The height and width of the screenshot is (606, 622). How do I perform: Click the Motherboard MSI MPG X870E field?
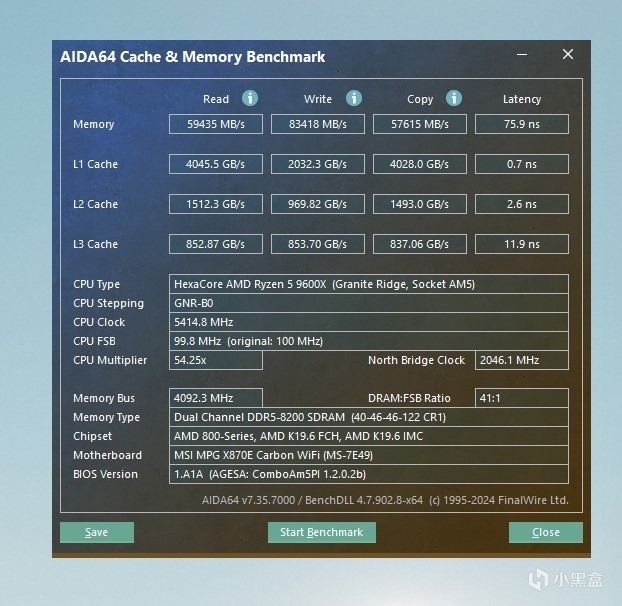point(369,455)
